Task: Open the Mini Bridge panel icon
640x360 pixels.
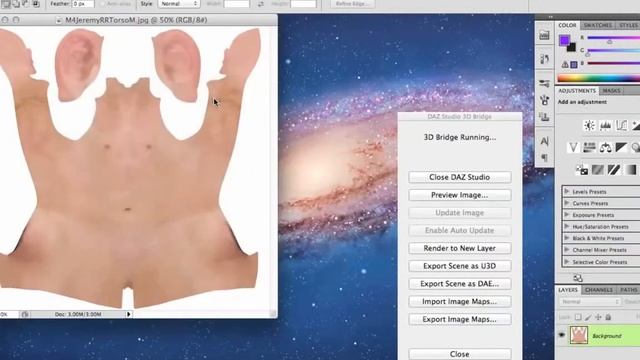Action: [544, 35]
